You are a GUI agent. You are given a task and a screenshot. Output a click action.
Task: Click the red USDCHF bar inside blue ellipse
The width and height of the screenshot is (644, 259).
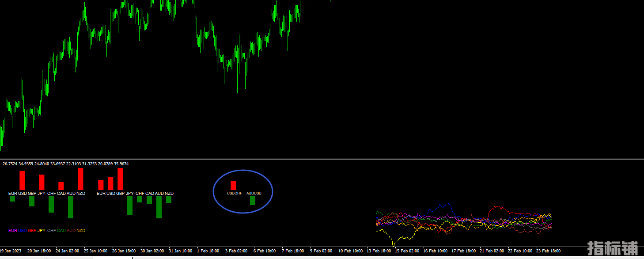pyautogui.click(x=233, y=186)
